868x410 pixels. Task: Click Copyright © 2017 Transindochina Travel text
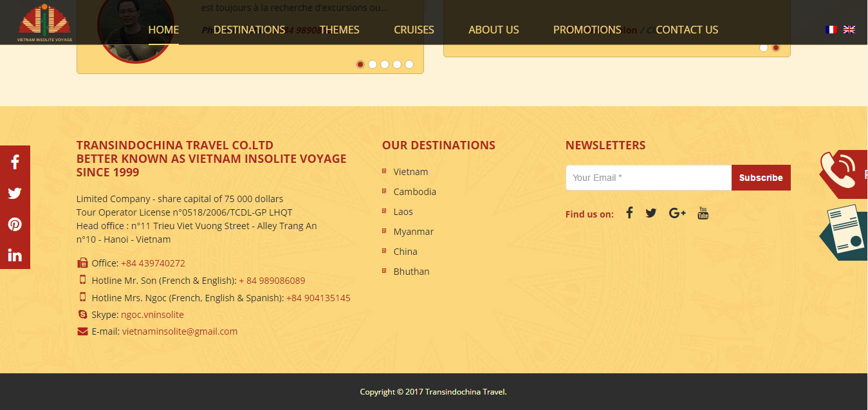coord(434,391)
